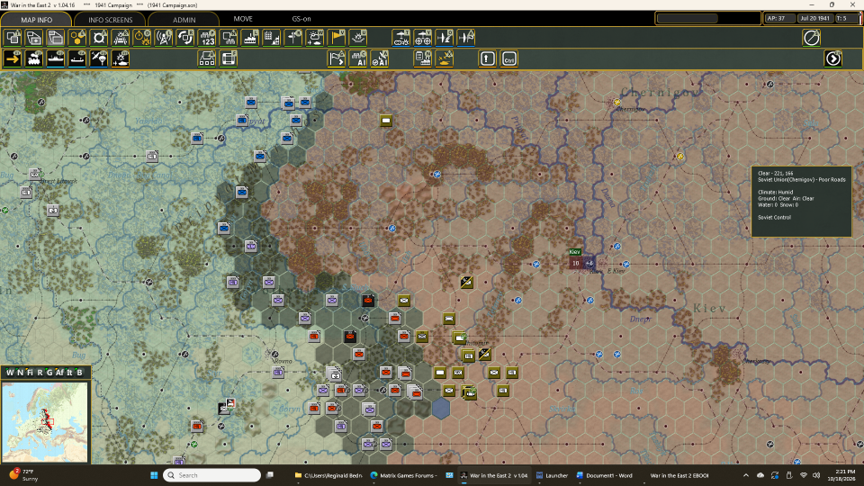The height and width of the screenshot is (486, 864).
Task: Click the units AI toolbar icon
Action: point(358,58)
